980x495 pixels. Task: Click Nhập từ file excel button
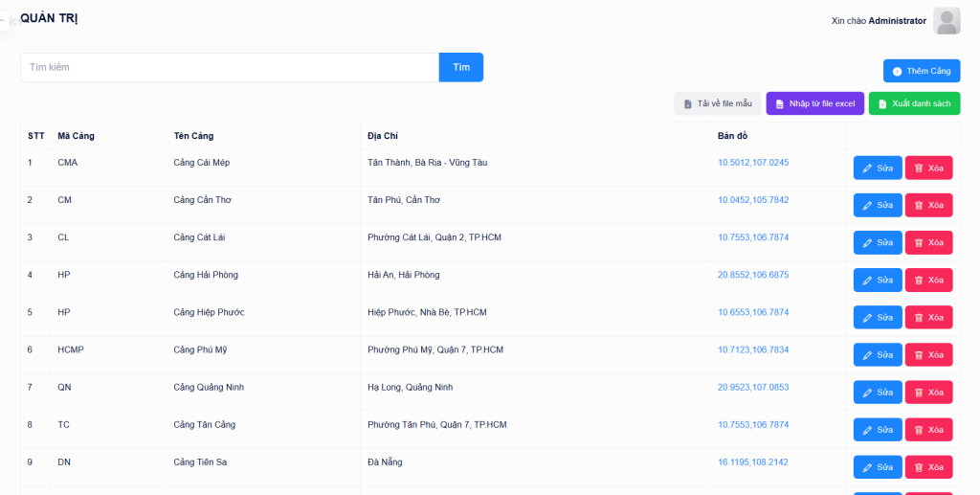[x=814, y=103]
